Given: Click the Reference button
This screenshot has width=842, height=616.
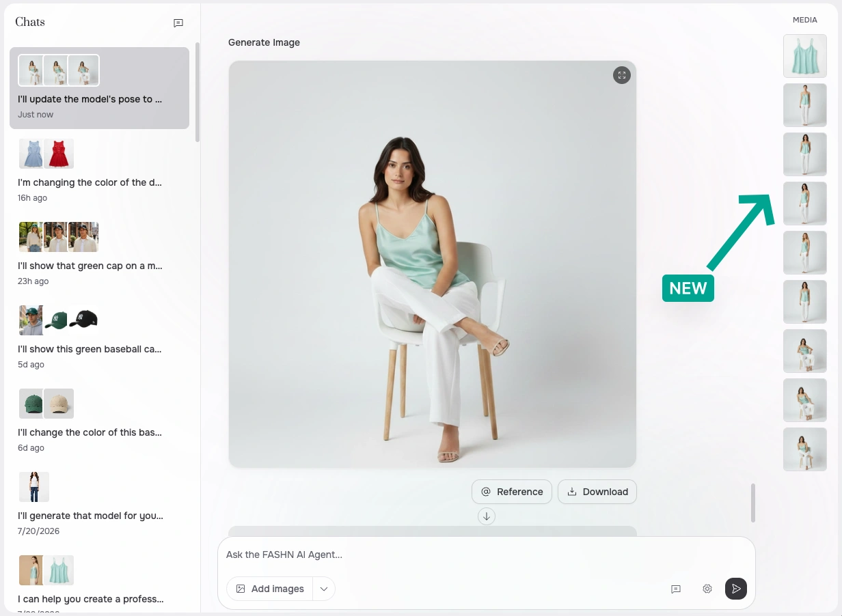Looking at the screenshot, I should 512,492.
